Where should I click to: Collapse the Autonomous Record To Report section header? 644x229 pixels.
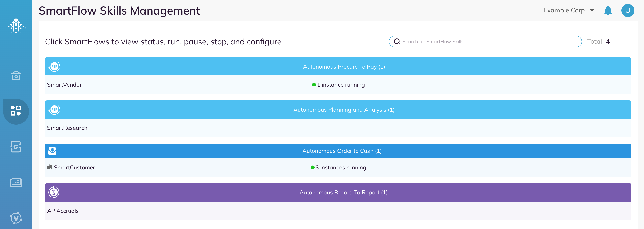(338, 193)
